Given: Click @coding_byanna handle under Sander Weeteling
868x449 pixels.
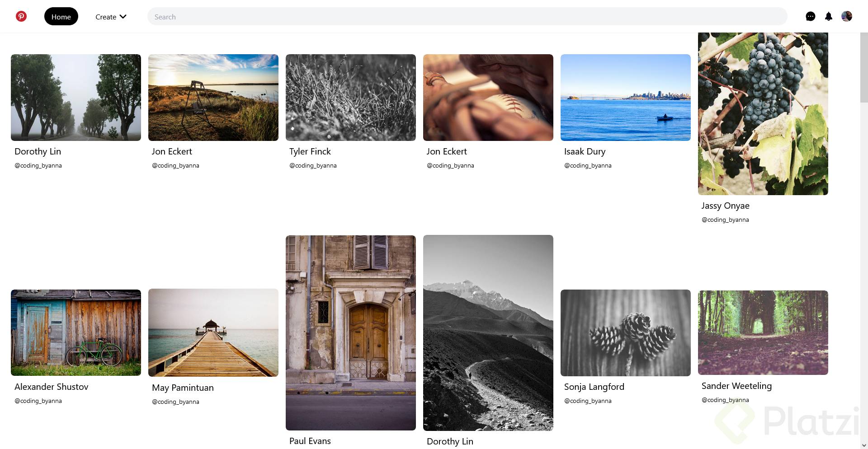Looking at the screenshot, I should click(x=725, y=400).
